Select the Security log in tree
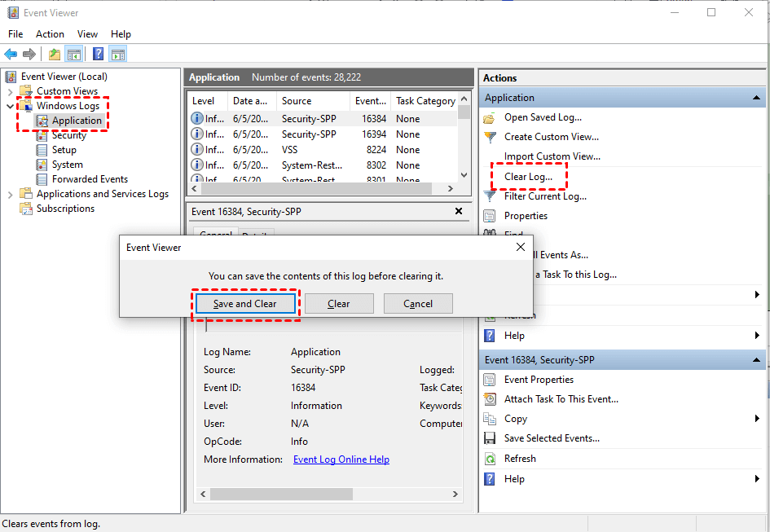 68,135
